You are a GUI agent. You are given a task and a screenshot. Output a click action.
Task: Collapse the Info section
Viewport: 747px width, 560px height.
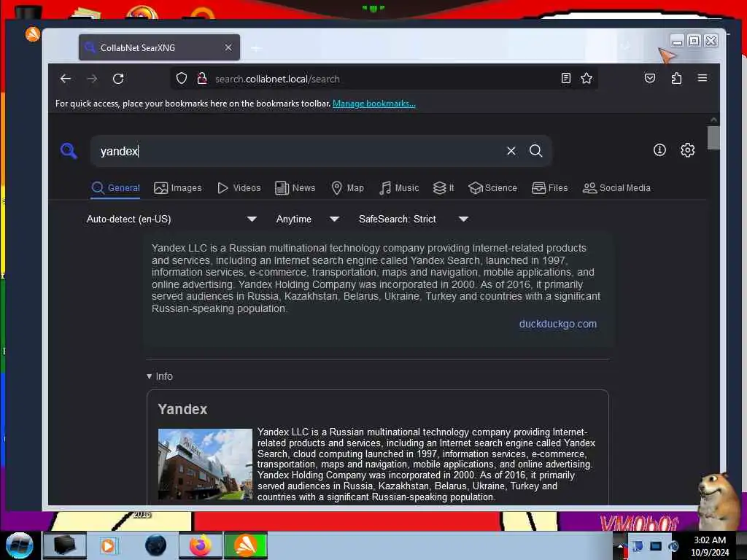(x=160, y=376)
